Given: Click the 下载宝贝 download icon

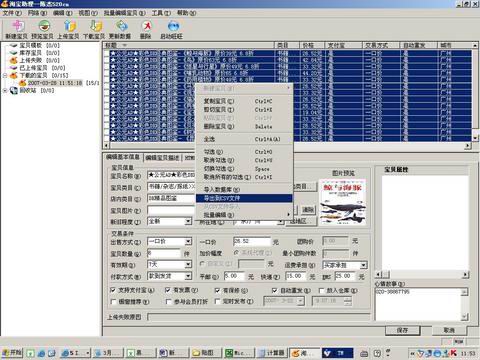Looking at the screenshot, I should point(95,29).
